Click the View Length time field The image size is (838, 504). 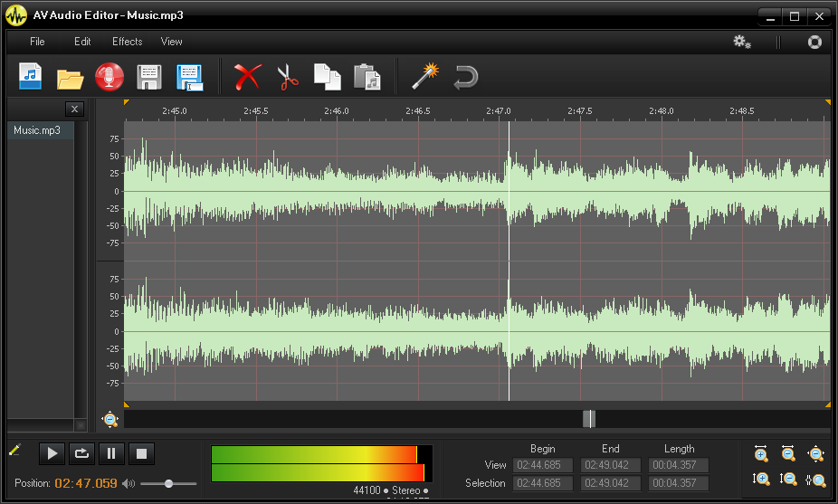[x=679, y=465]
